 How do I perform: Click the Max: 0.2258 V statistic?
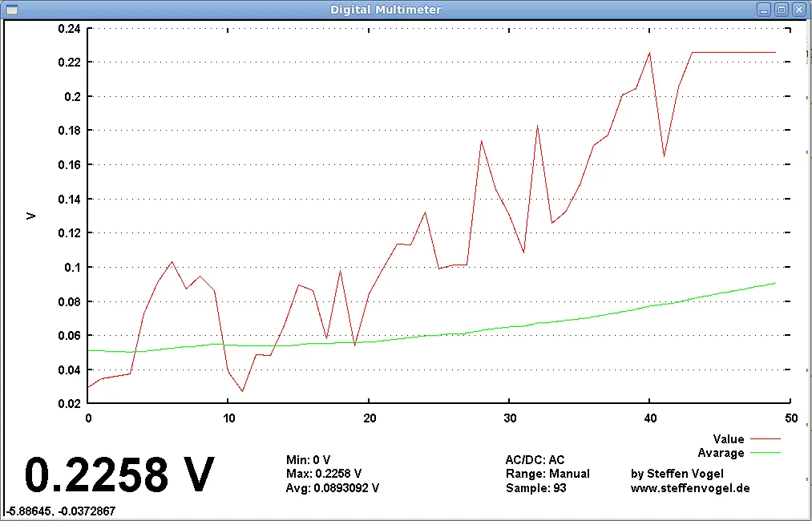point(324,474)
